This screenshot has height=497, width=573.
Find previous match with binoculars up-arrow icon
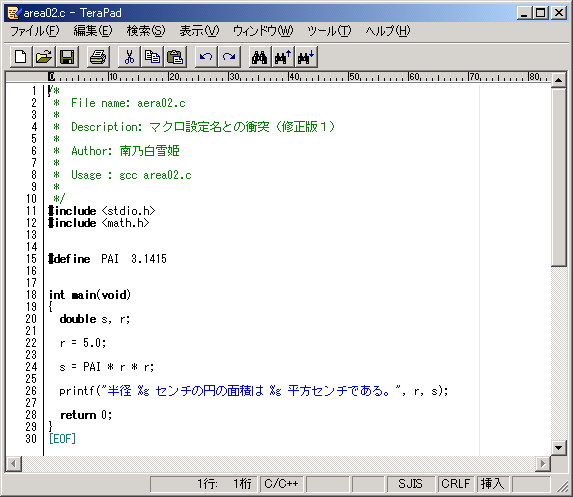[x=283, y=57]
